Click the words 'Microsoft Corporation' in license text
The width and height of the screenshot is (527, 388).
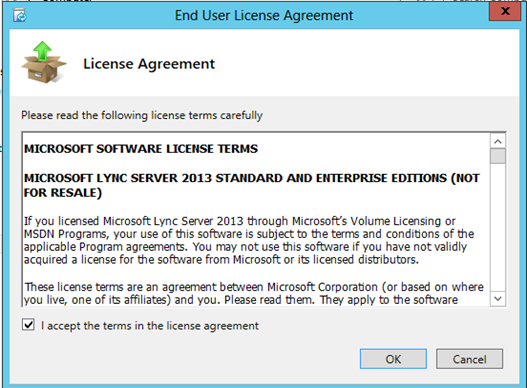322,287
